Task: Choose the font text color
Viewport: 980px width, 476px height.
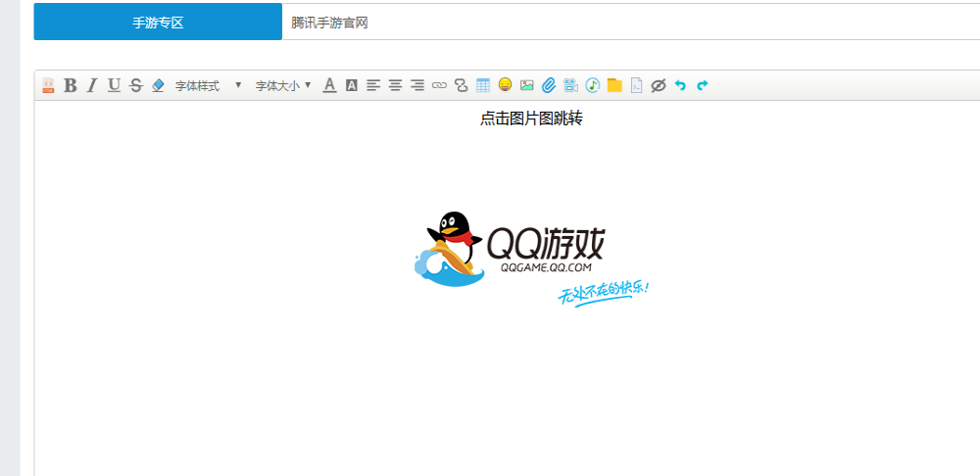Action: tap(329, 85)
